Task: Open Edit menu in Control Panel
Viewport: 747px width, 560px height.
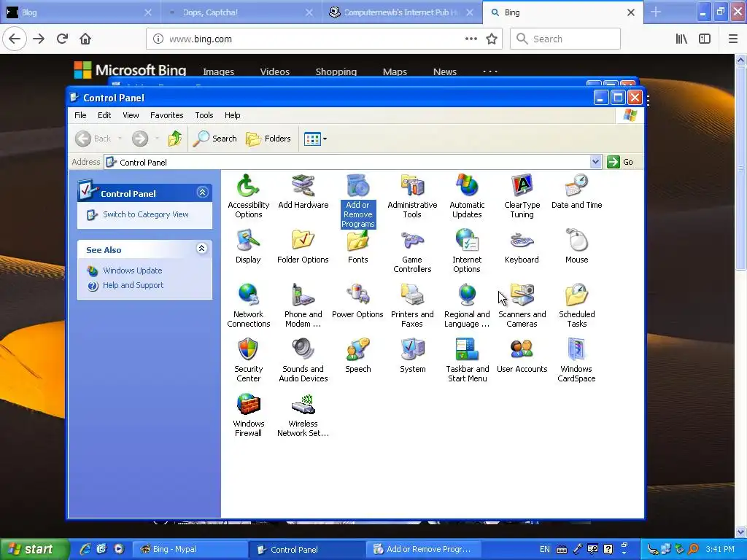Action: coord(104,115)
